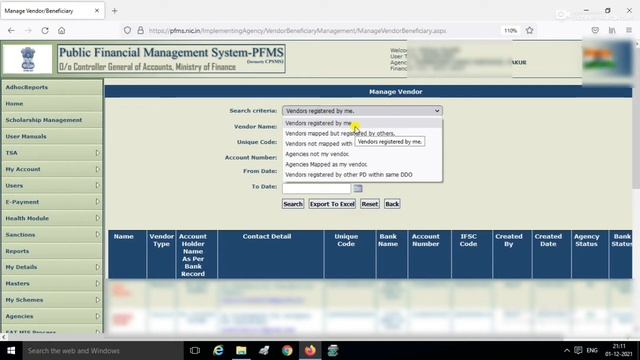Screen dimensions: 640x360
Task: Expand the Masters sidebar menu
Action: (x=52, y=283)
